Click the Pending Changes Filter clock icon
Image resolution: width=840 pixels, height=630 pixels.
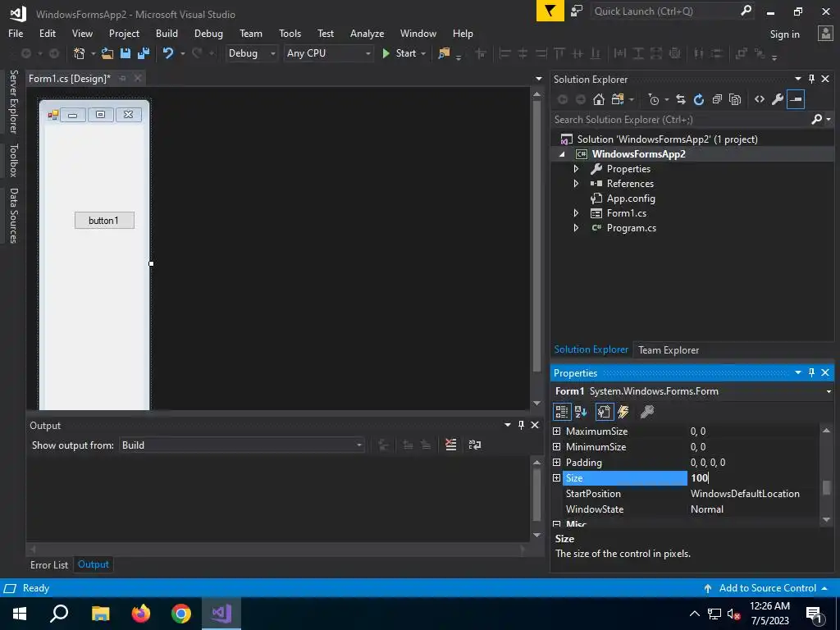(654, 99)
